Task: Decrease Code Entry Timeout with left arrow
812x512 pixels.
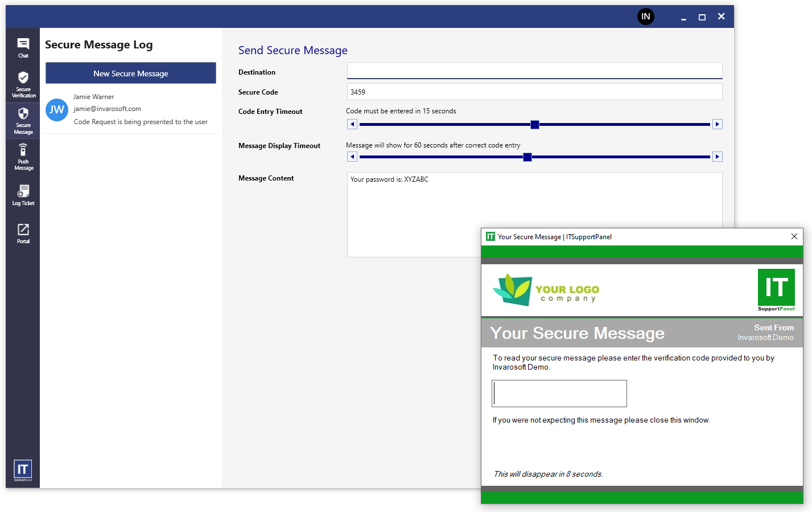Action: (x=352, y=124)
